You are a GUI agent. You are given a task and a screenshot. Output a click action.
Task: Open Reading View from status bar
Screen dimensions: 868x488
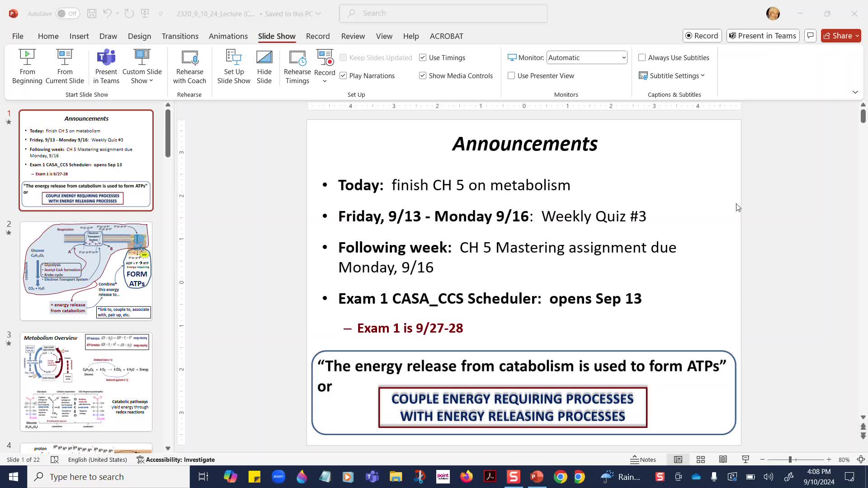tap(723, 460)
